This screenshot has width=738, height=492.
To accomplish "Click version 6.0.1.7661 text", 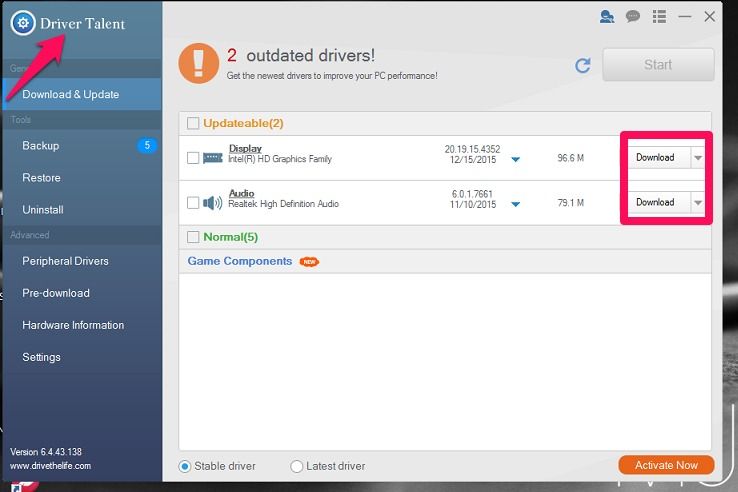I will 472,194.
